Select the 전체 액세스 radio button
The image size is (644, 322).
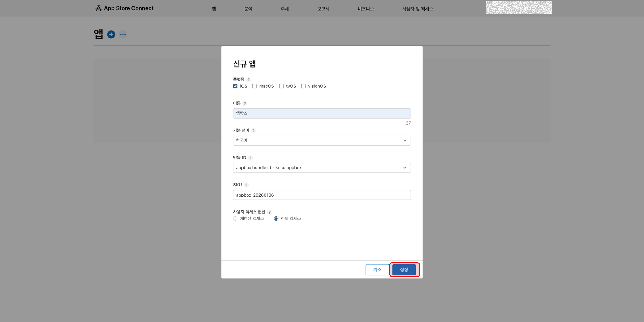click(x=276, y=219)
